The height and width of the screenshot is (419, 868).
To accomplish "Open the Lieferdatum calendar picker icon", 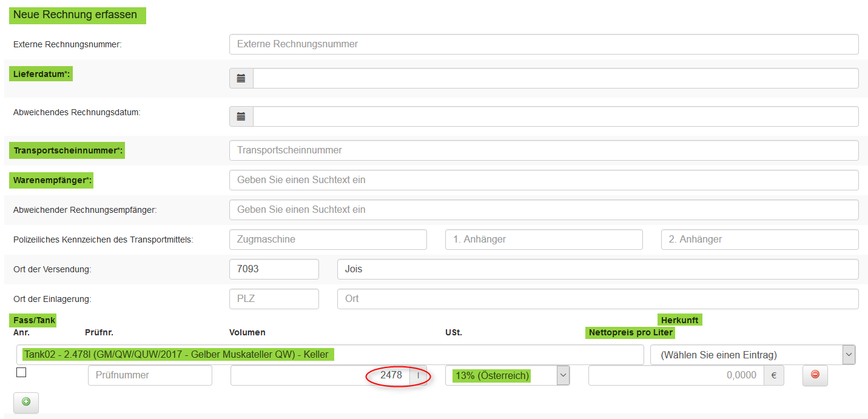I will [241, 78].
